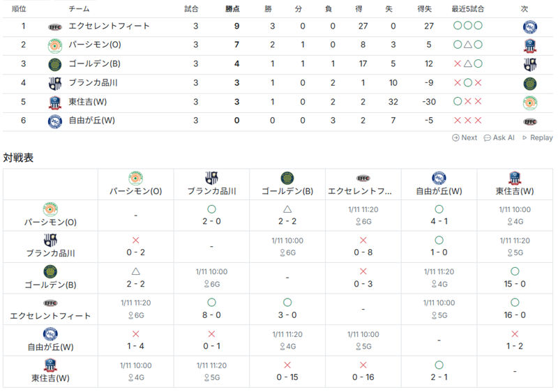Click the 対戦表 section heading
This screenshot has height=392, width=558.
pyautogui.click(x=18, y=158)
